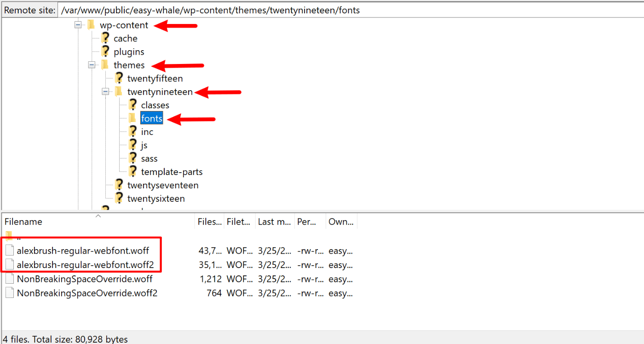
Task: Select file NonBreakingSpaceOverride.woff
Action: pyautogui.click(x=85, y=279)
